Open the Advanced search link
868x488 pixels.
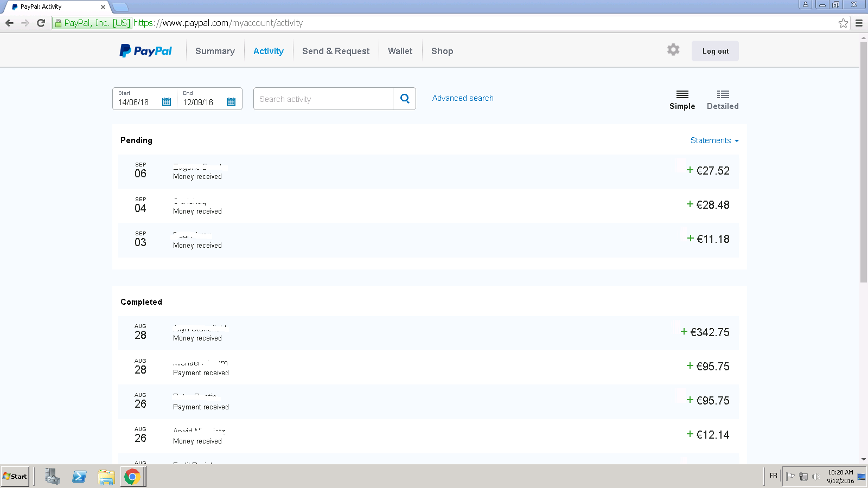(463, 98)
